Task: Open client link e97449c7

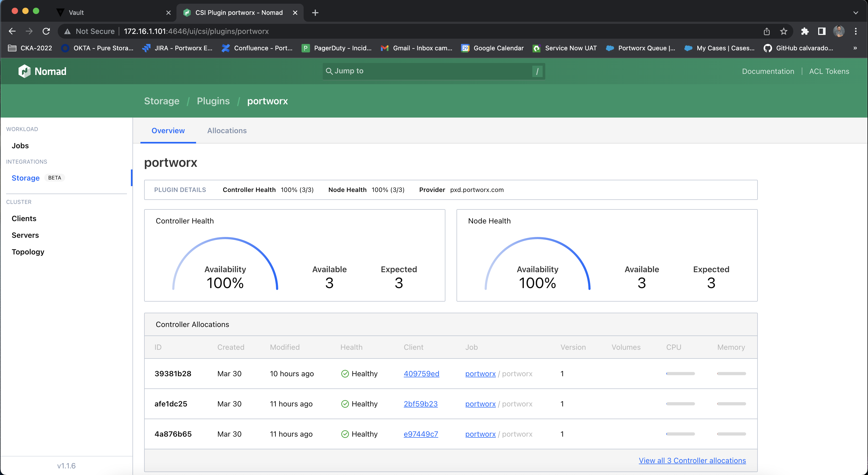Action: (x=421, y=434)
